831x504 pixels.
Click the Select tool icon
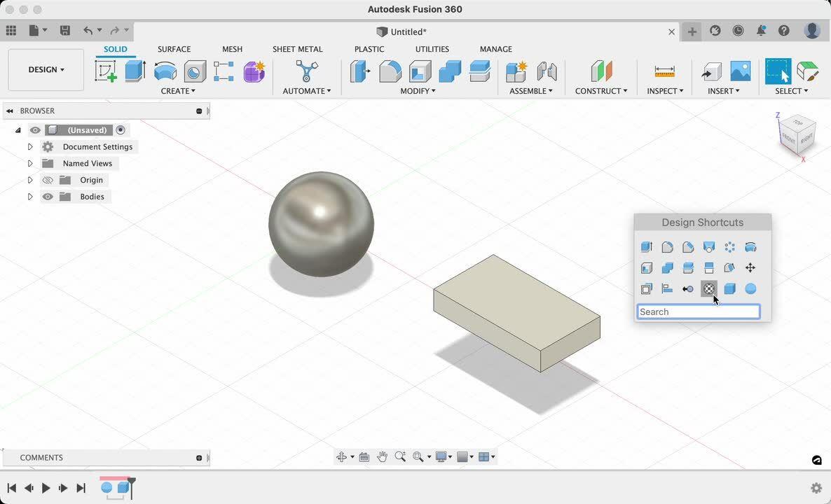point(778,71)
